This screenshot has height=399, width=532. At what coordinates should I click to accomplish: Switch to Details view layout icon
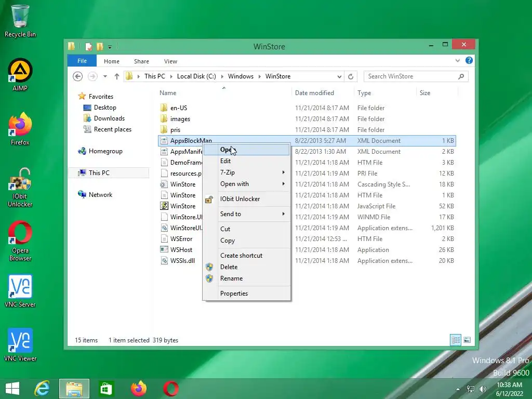coord(456,340)
